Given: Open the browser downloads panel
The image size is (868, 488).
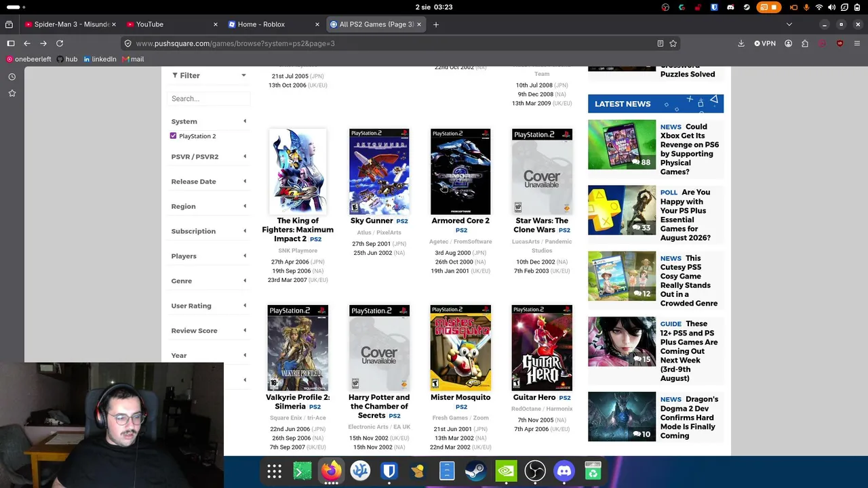Looking at the screenshot, I should [x=741, y=43].
